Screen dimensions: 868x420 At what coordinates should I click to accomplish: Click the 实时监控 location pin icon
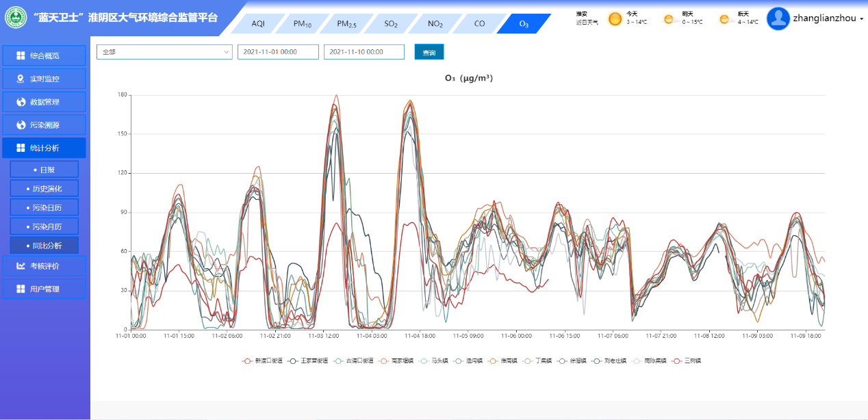21,79
